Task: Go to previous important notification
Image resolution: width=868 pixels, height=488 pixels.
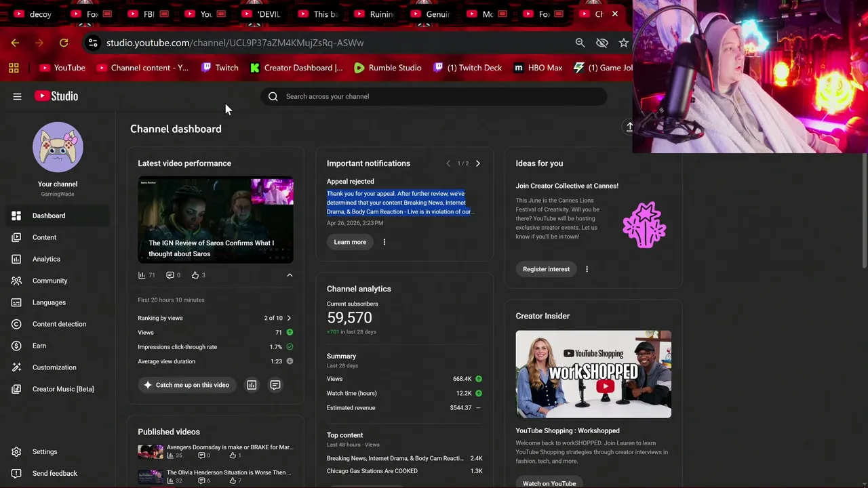Action: [x=448, y=163]
